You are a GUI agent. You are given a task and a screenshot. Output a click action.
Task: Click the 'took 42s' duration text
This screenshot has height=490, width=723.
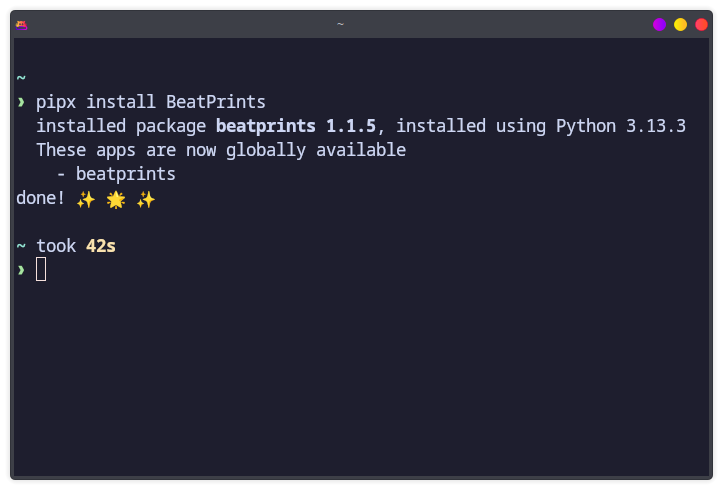76,246
